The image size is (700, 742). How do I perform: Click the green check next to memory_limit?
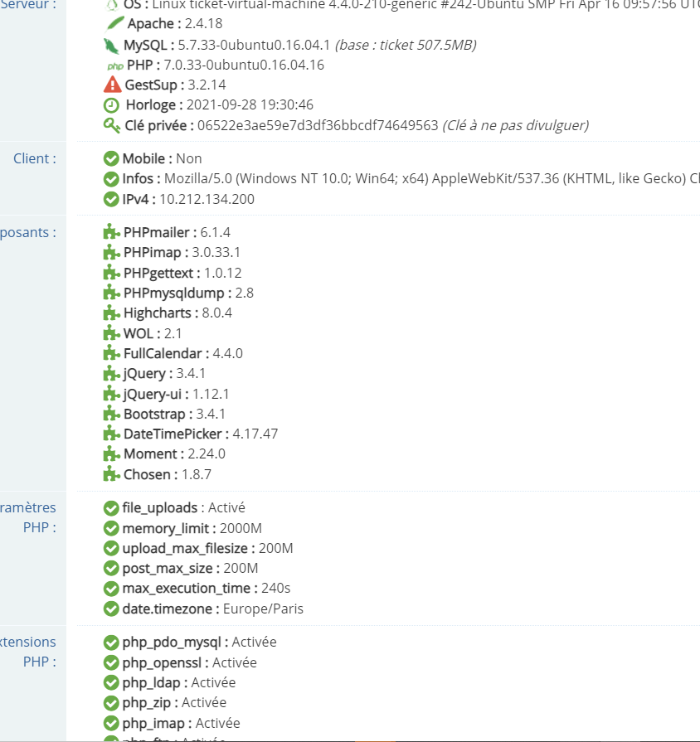[111, 528]
